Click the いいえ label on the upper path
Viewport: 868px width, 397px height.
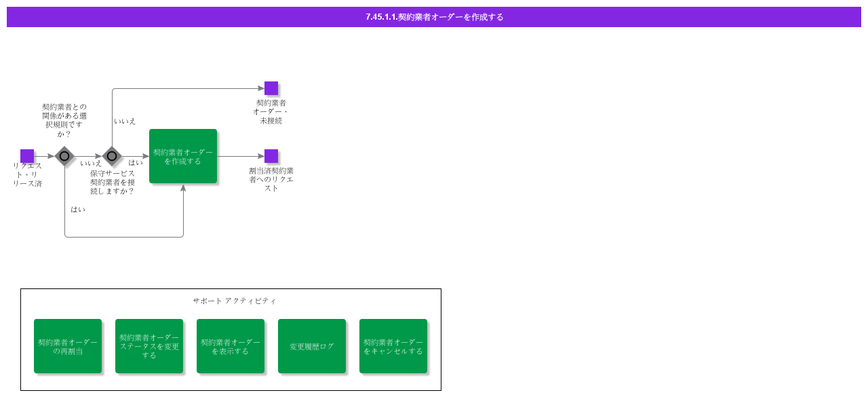click(125, 121)
